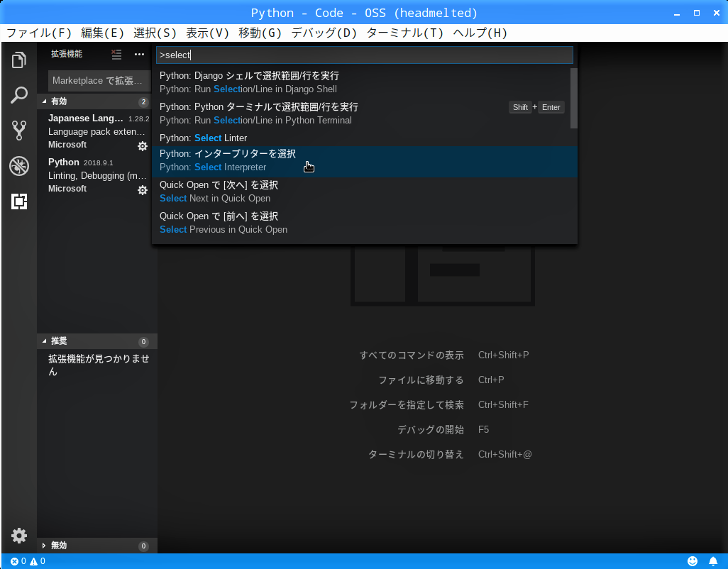Image resolution: width=728 pixels, height=569 pixels.
Task: Choose Run Selection/Line in Python Terminal command
Action: pos(365,114)
